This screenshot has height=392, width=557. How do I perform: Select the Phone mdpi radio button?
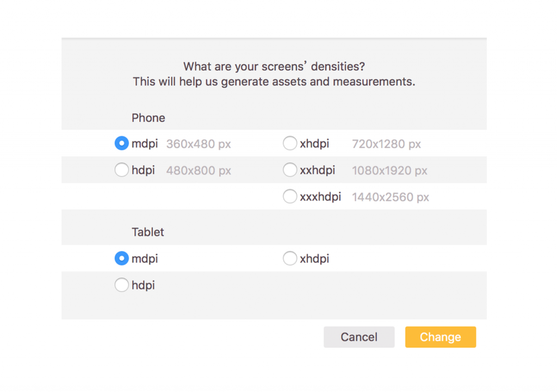(121, 144)
